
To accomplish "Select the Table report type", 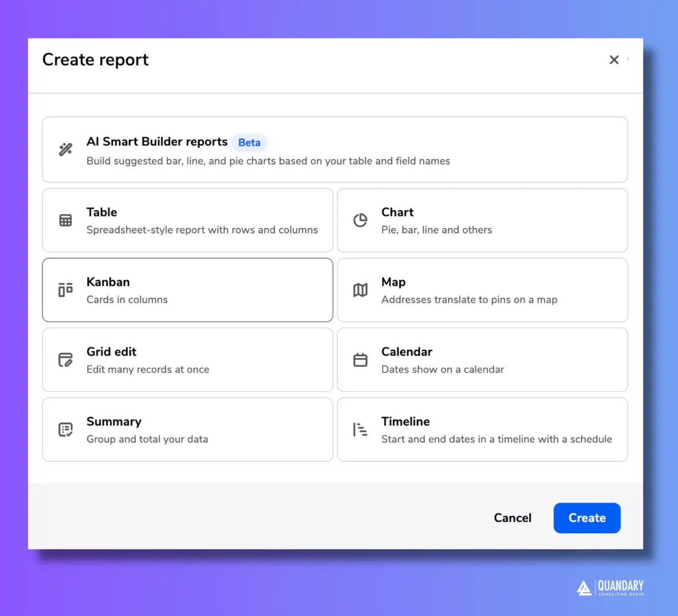I will click(187, 220).
